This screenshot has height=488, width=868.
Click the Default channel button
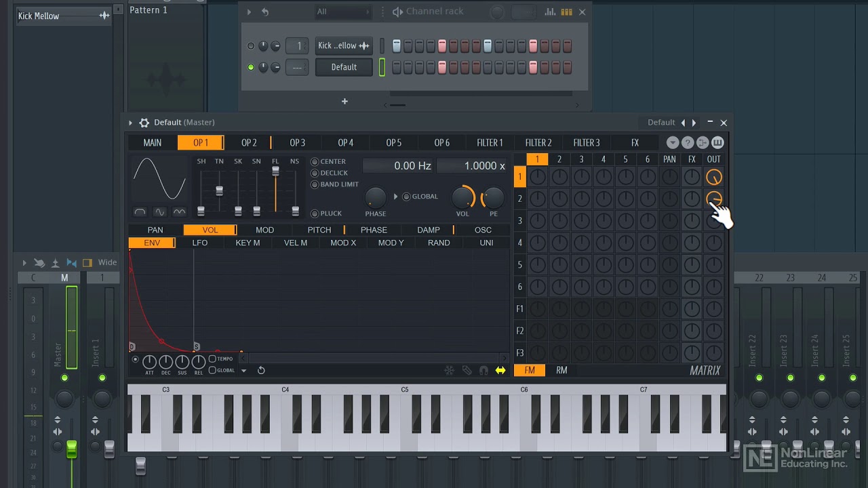[344, 67]
